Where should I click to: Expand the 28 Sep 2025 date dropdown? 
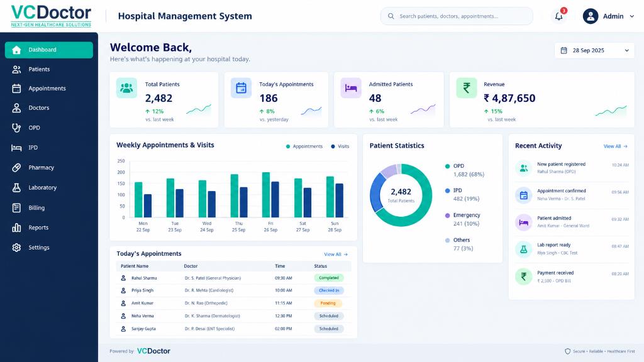click(627, 50)
